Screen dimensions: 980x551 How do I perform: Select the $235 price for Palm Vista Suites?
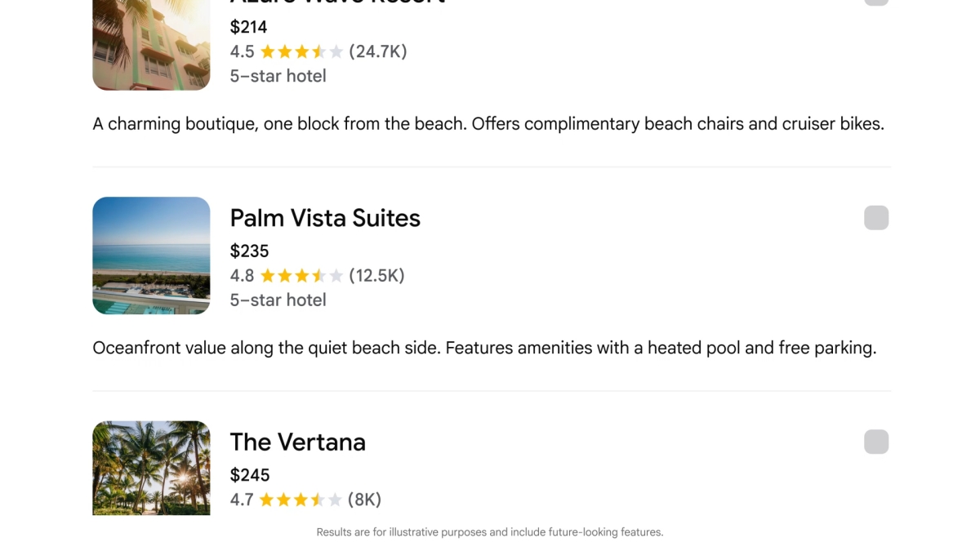pos(249,251)
